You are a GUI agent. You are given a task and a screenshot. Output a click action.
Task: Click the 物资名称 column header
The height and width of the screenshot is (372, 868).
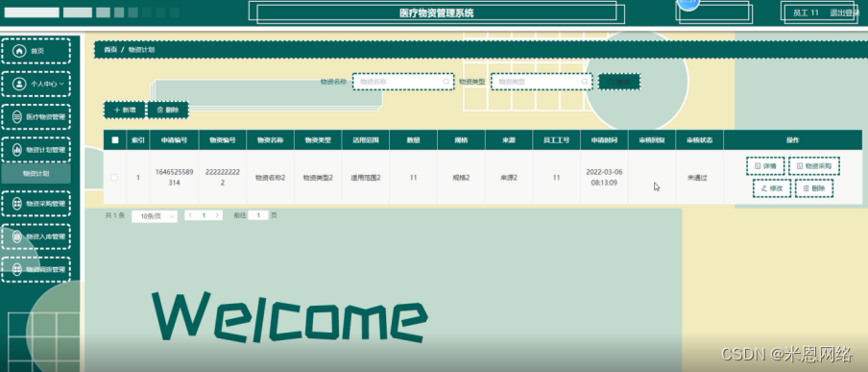coord(271,140)
